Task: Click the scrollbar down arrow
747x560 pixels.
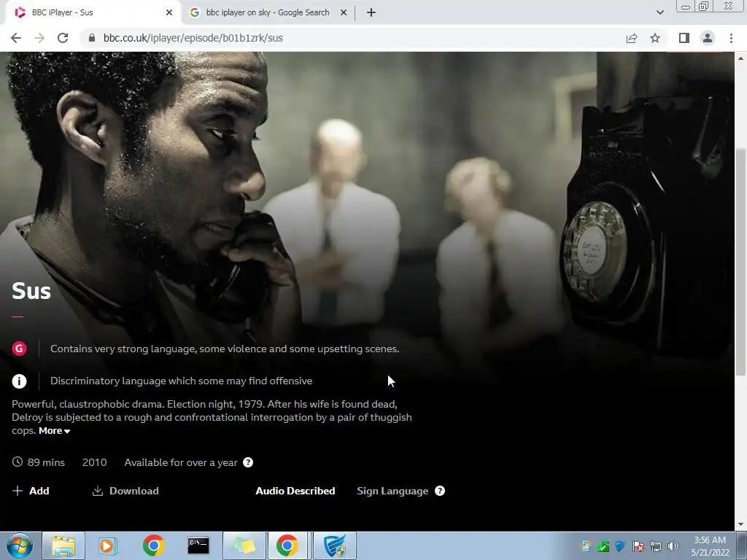Action: pos(740,524)
